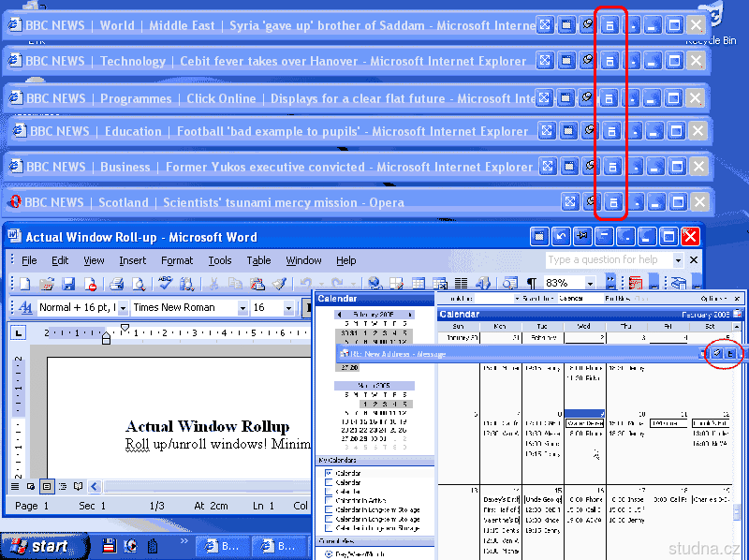The height and width of the screenshot is (560, 749).
Task: Click window-shaped icon on Programmes window title
Action: click(x=565, y=98)
